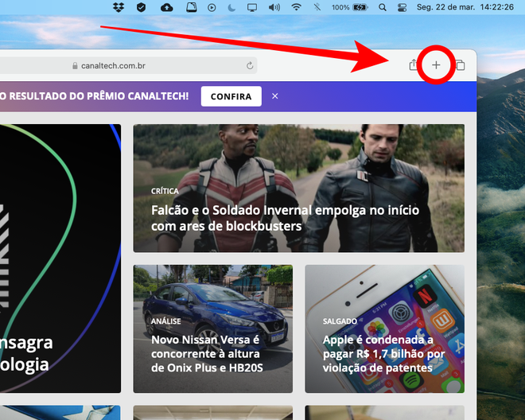Open the screen mirroring display icon
The image size is (525, 420).
click(252, 7)
